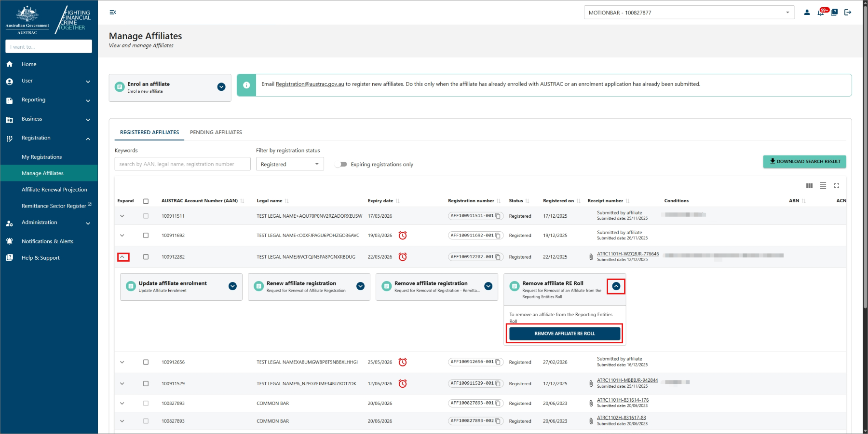Expand the Renew affiliate registration card

pyautogui.click(x=360, y=286)
